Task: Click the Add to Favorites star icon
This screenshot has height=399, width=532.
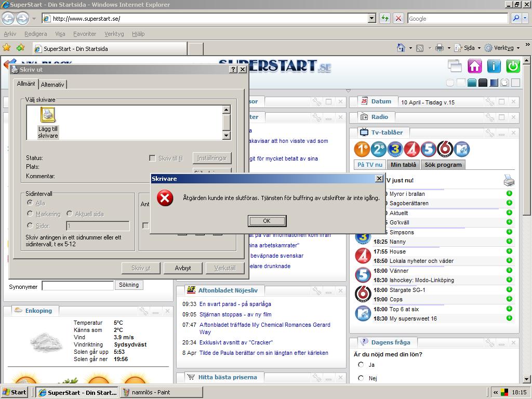Action: point(20,48)
